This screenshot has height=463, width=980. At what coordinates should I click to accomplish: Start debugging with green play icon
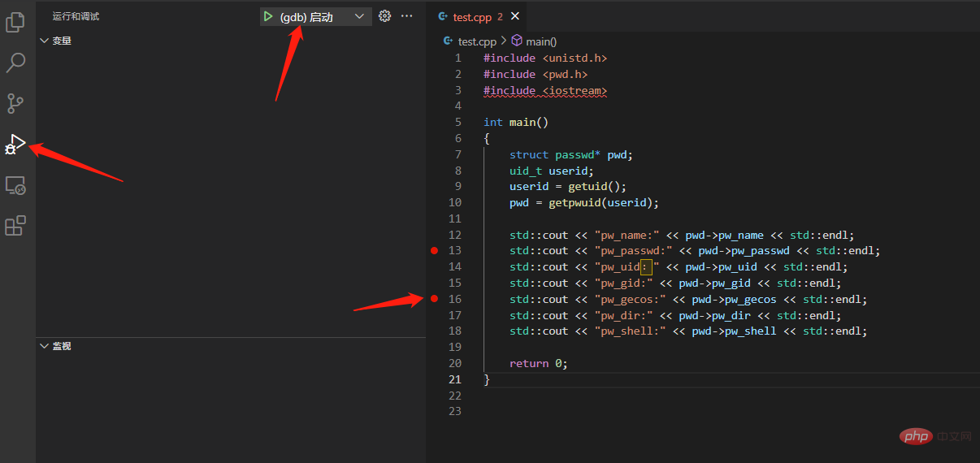pyautogui.click(x=268, y=16)
